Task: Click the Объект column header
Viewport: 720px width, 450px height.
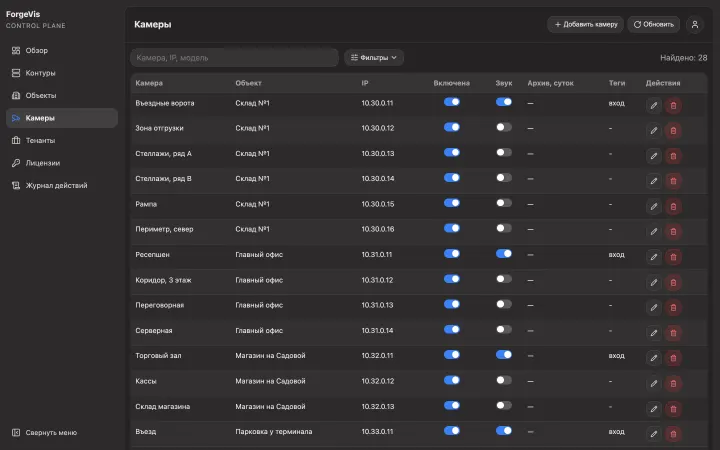Action: (x=248, y=83)
